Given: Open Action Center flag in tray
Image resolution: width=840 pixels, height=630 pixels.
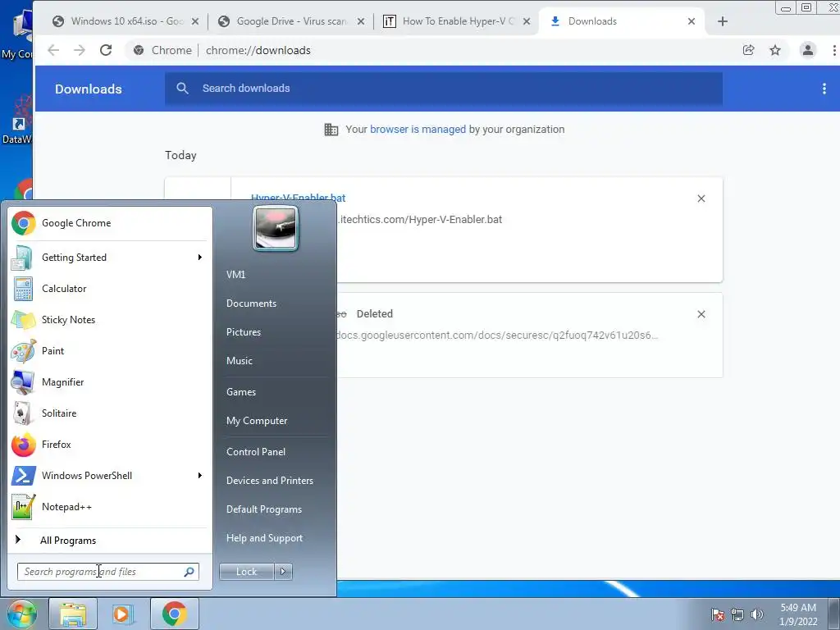Looking at the screenshot, I should coord(718,614).
